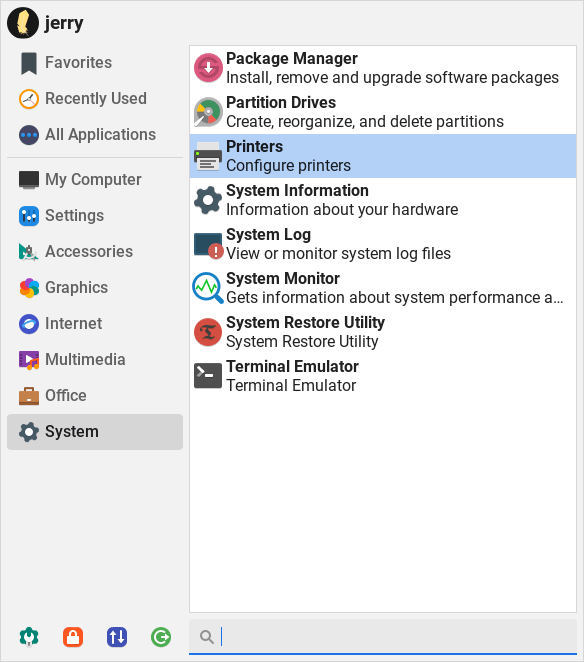
Task: Launch Terminal Emulator from its icon
Action: [208, 376]
